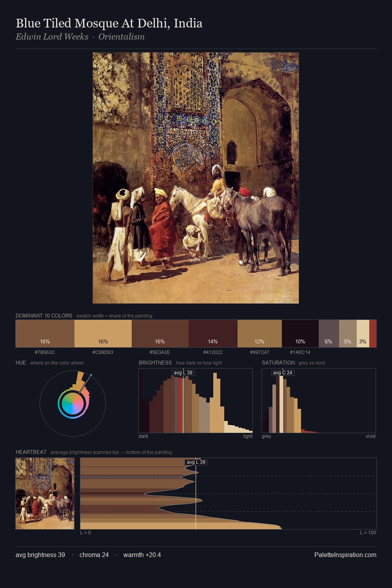This screenshot has width=392, height=588.
Task: Select the 5% taupe swatch
Action: pos(348,334)
